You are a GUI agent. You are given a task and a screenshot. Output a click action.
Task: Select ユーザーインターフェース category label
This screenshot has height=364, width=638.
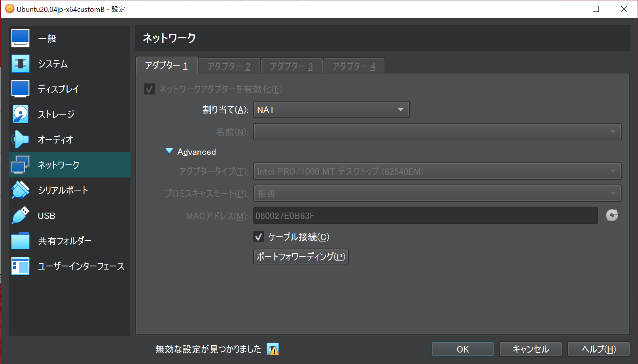pyautogui.click(x=81, y=266)
